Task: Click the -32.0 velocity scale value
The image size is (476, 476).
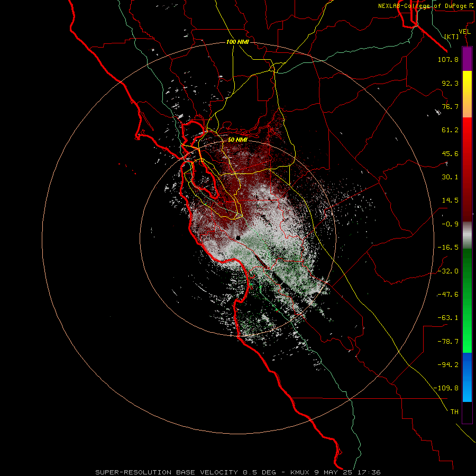Action: tap(448, 271)
